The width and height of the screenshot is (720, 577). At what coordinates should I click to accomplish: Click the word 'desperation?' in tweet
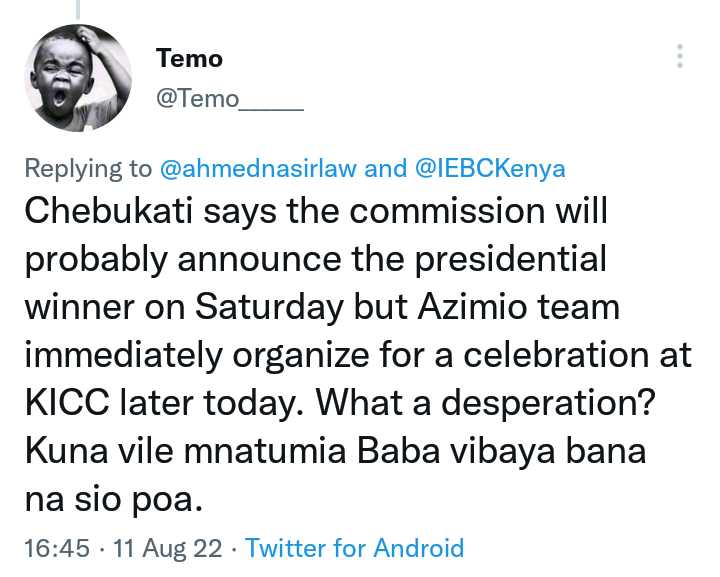pyautogui.click(x=548, y=403)
